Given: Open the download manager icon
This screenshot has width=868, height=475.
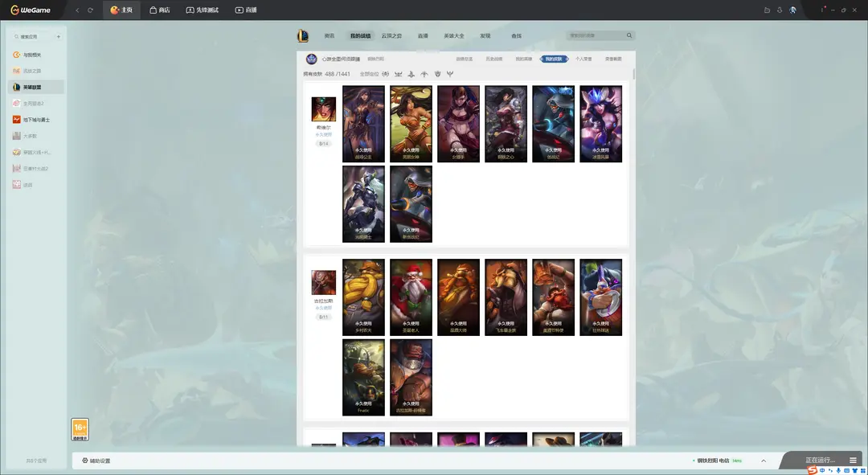Looking at the screenshot, I should point(780,10).
